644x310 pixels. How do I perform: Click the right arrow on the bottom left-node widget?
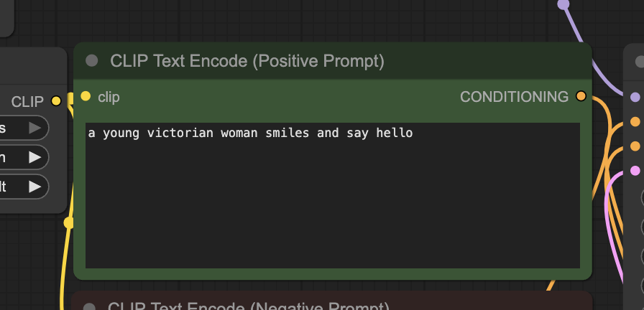(35, 187)
